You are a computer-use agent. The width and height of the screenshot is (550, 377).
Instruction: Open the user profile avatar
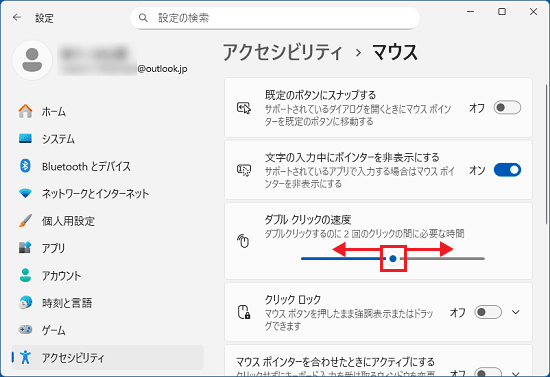32,60
